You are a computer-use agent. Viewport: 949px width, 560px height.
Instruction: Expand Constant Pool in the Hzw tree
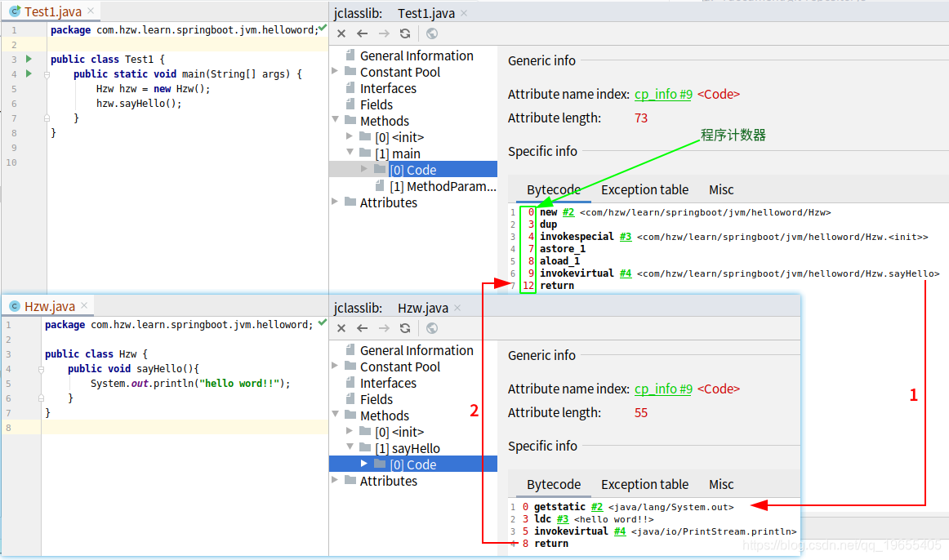[x=335, y=366]
